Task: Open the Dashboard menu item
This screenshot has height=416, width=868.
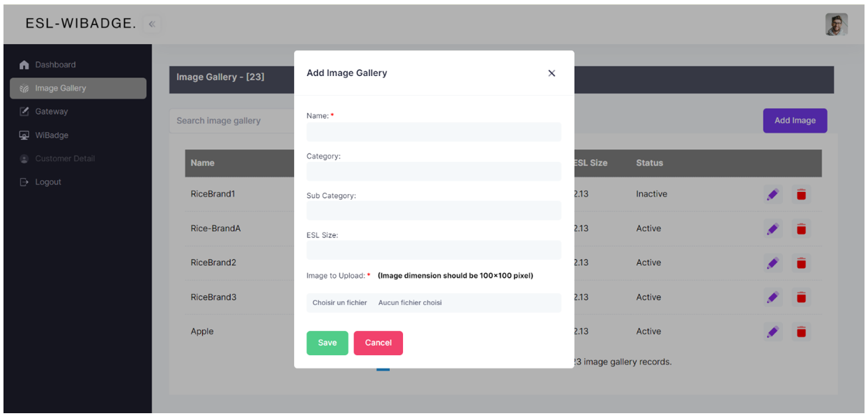Action: click(x=55, y=65)
